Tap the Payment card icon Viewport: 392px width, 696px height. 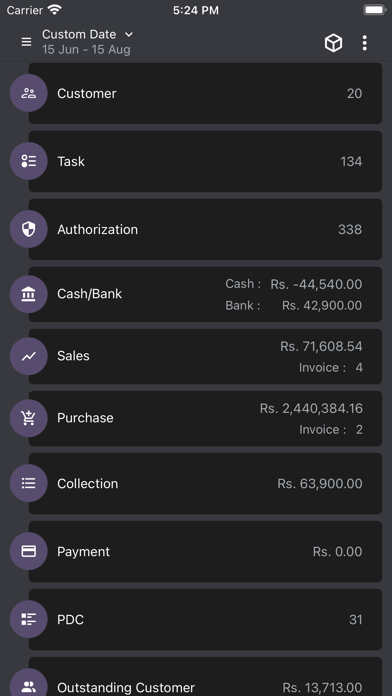pyautogui.click(x=28, y=551)
